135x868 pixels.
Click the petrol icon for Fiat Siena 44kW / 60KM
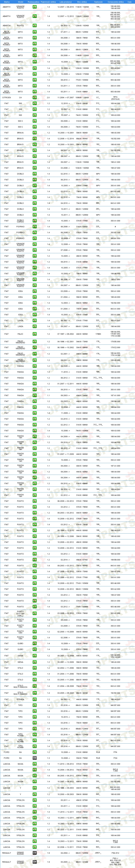pyautogui.click(x=35, y=656)
